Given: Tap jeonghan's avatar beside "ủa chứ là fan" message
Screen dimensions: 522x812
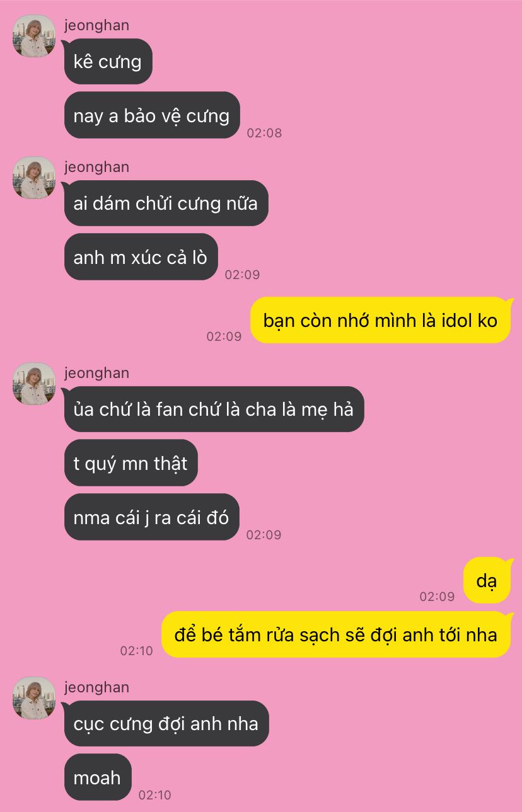Looking at the screenshot, I should click(x=34, y=384).
